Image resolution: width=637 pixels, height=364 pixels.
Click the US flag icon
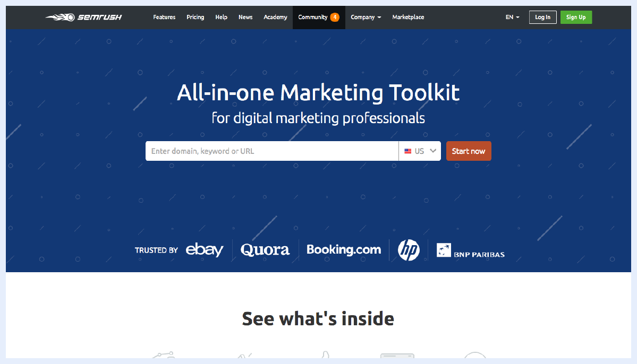click(x=408, y=151)
